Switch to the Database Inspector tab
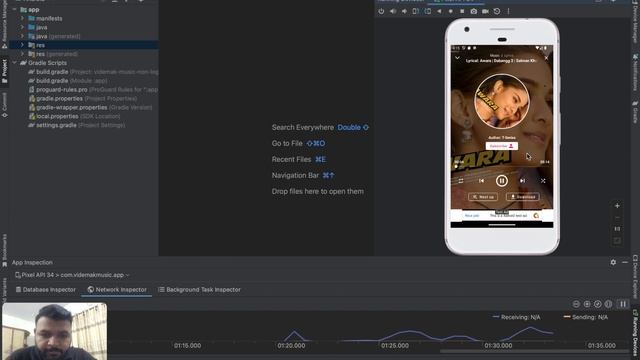Image resolution: width=640 pixels, height=360 pixels. click(x=45, y=289)
